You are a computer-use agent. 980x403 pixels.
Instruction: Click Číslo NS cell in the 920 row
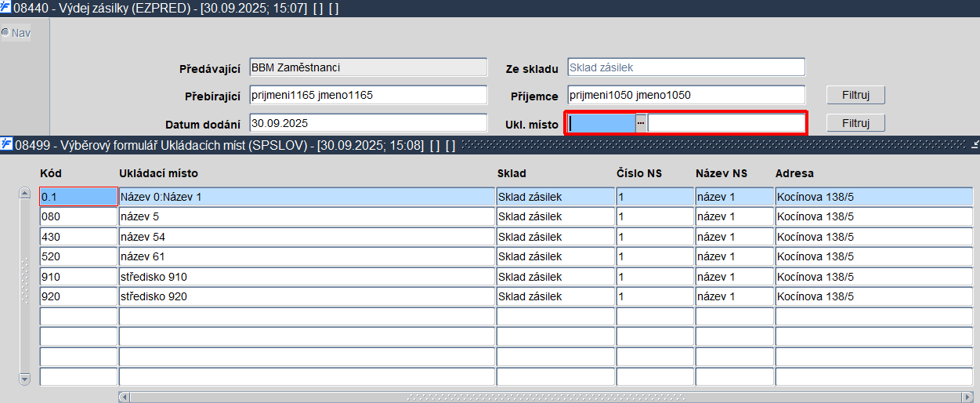coord(655,296)
